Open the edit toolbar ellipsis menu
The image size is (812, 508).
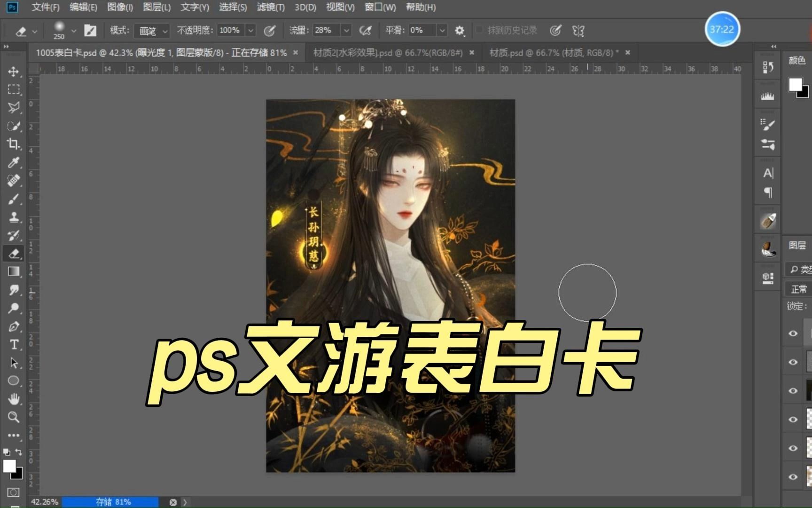coord(13,435)
